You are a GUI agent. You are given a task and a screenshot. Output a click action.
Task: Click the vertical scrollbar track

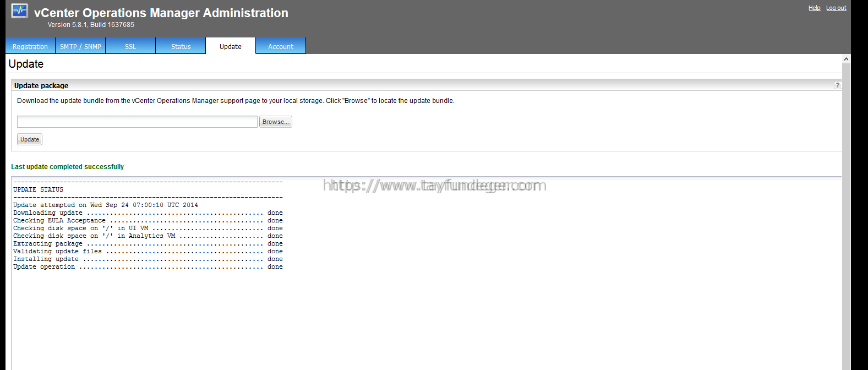point(846,216)
